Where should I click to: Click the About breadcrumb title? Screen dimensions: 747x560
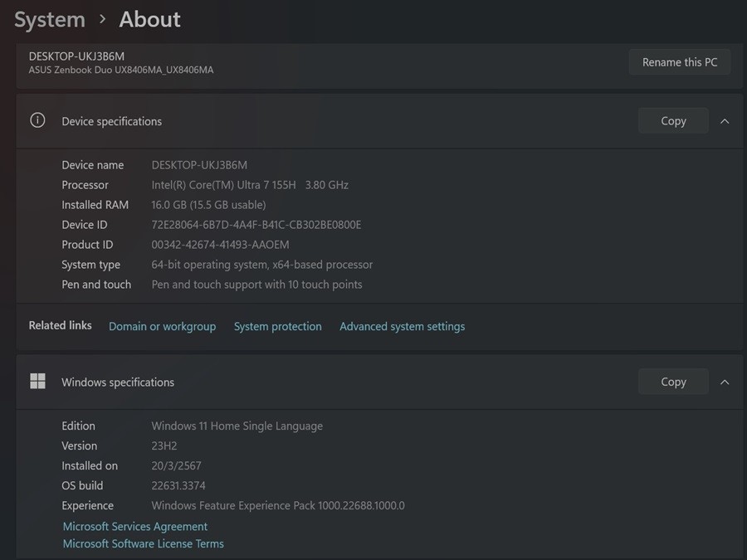[149, 19]
